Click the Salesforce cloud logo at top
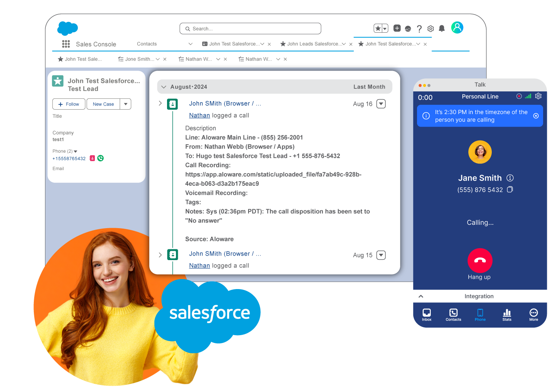This screenshot has width=558, height=392. [68, 28]
